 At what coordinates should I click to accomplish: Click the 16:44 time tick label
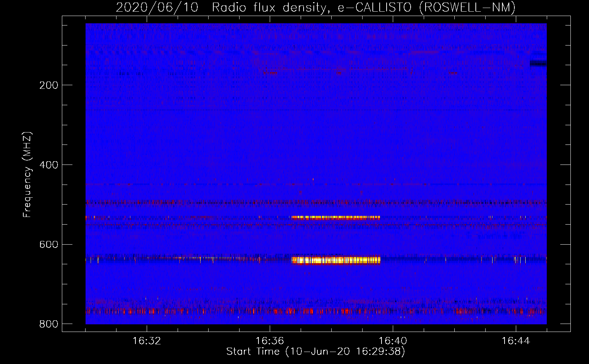[516, 341]
